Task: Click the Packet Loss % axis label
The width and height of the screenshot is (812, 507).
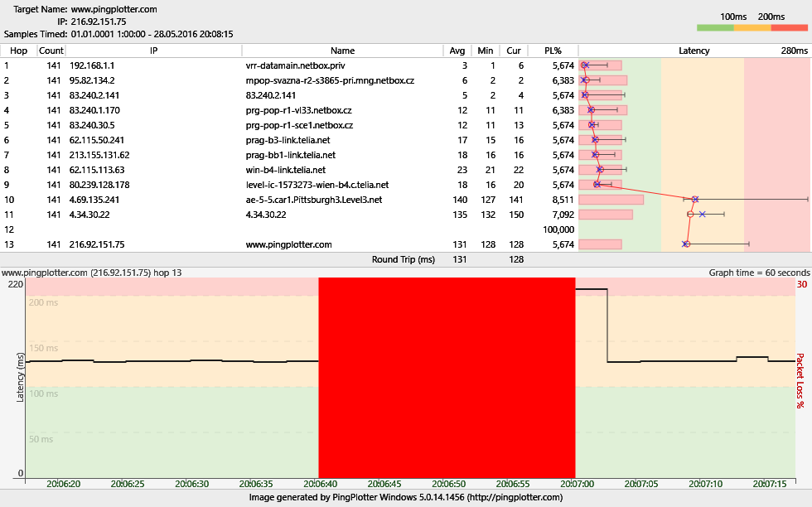Action: [800, 380]
